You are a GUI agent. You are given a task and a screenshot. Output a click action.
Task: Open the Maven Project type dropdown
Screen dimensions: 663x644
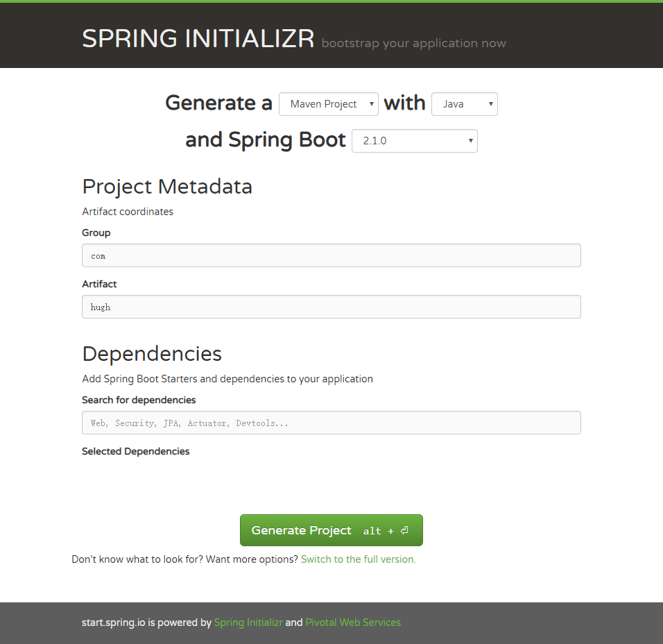click(x=329, y=104)
